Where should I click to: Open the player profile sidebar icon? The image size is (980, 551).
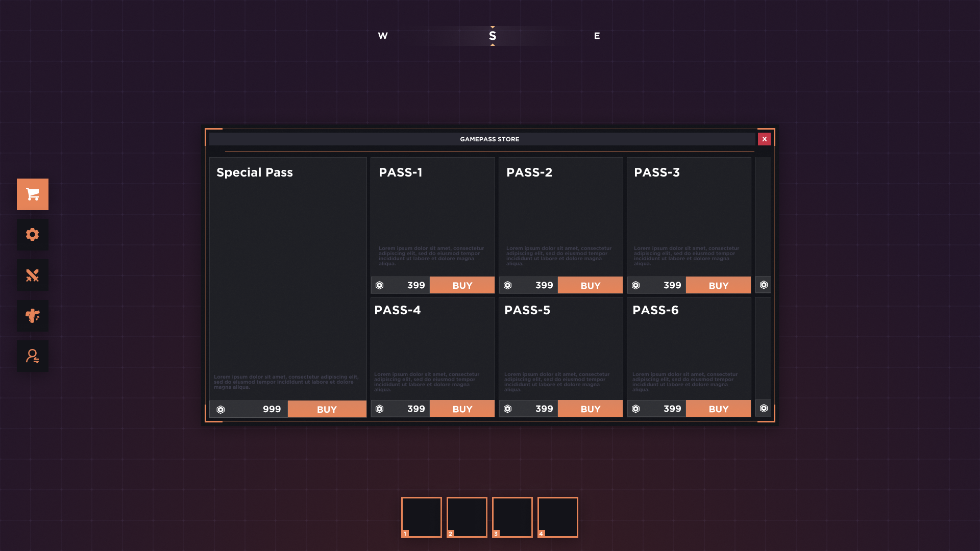(x=33, y=356)
